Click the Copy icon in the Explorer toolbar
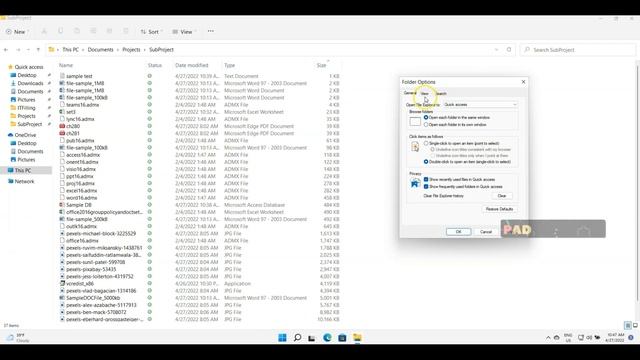Screen dimensions: 640x360 click(x=60, y=31)
